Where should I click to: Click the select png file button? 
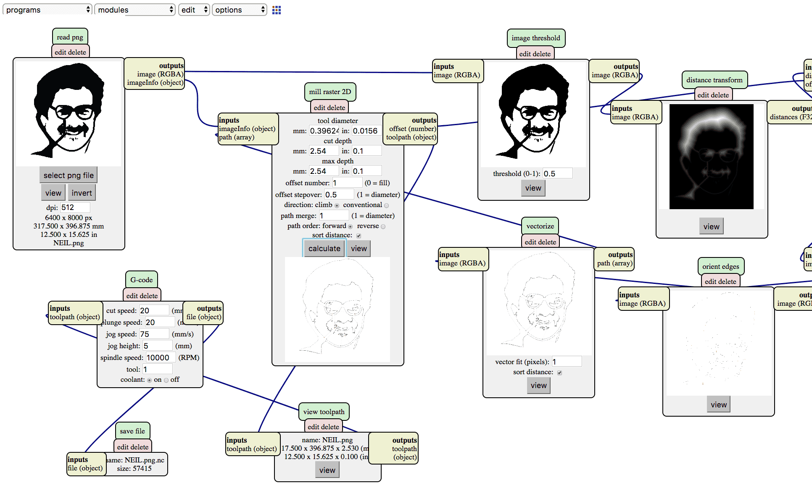[69, 175]
